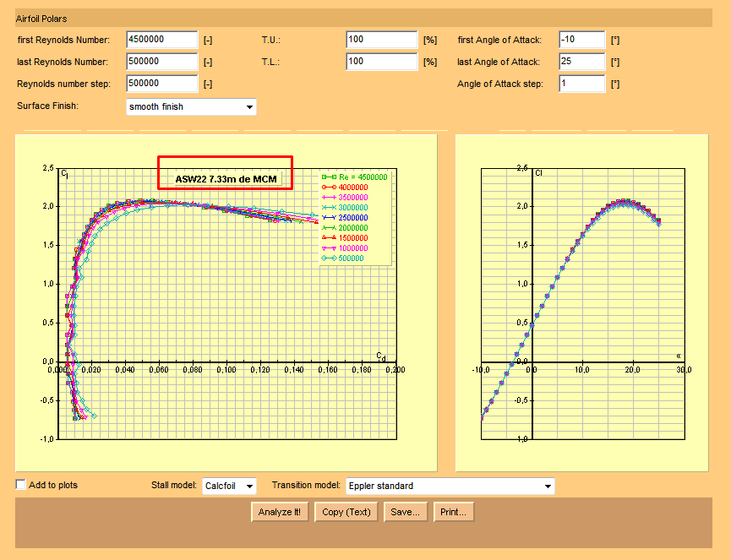Click the last Reynolds Number field

[x=161, y=62]
